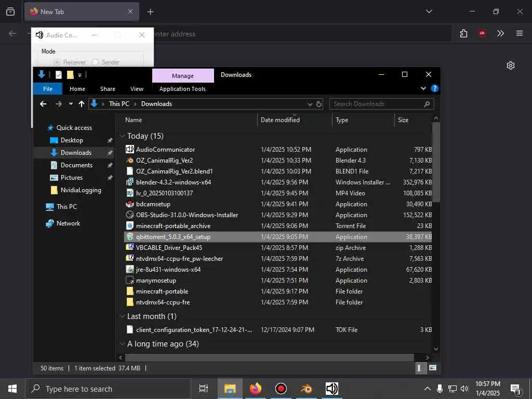This screenshot has width=532, height=399.
Task: Open Firefox new tab settings gear
Action: pyautogui.click(x=511, y=65)
